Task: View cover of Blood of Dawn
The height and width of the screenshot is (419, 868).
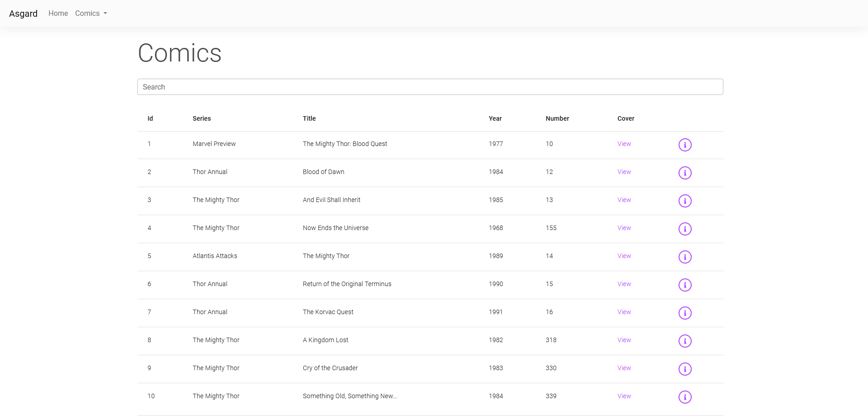Action: pyautogui.click(x=624, y=172)
